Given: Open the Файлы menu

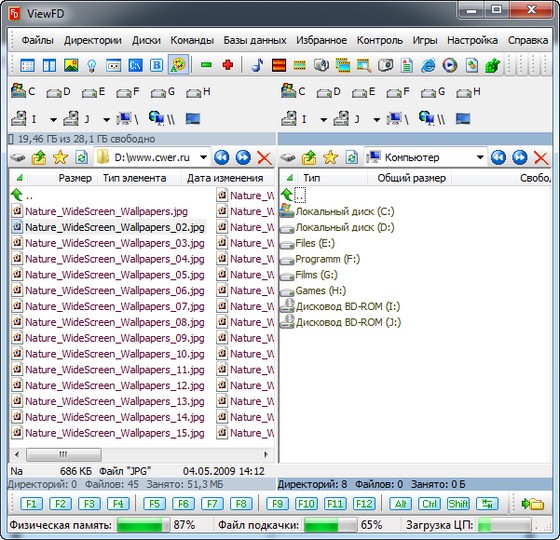Looking at the screenshot, I should point(38,40).
